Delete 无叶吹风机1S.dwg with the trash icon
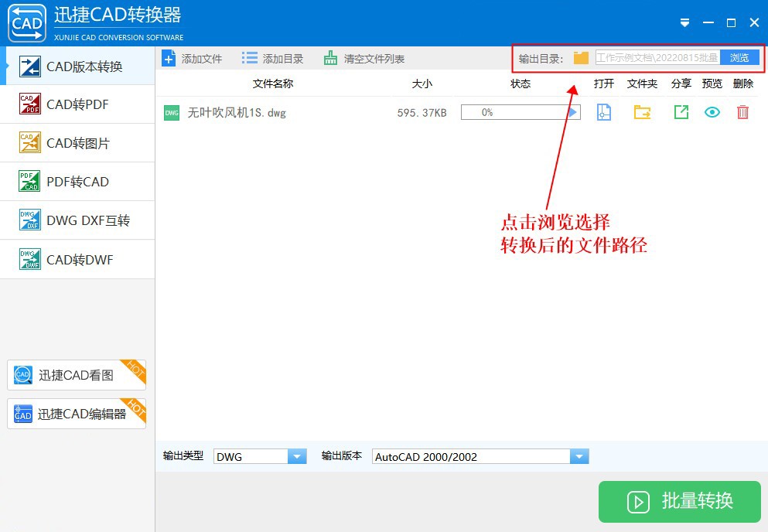The width and height of the screenshot is (768, 532). click(742, 112)
